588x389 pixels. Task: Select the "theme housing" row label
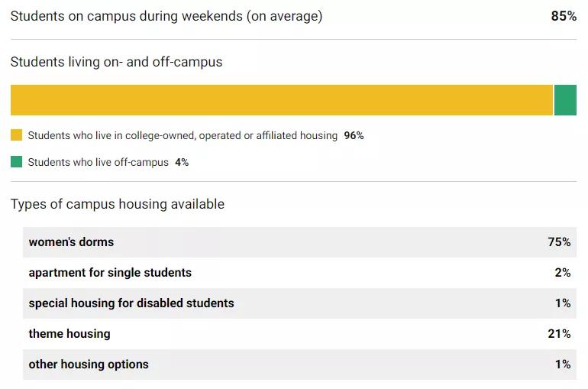[x=69, y=334]
